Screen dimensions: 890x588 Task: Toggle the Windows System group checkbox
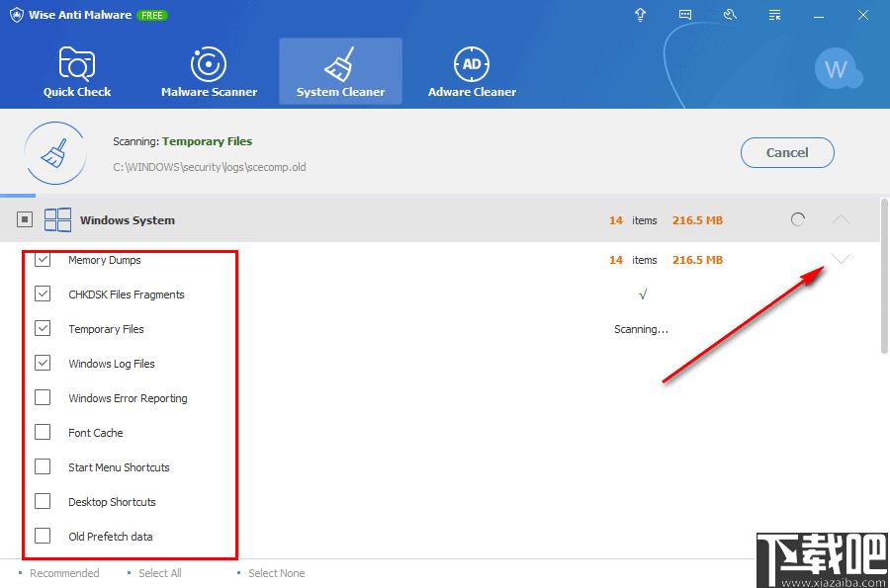pos(25,219)
